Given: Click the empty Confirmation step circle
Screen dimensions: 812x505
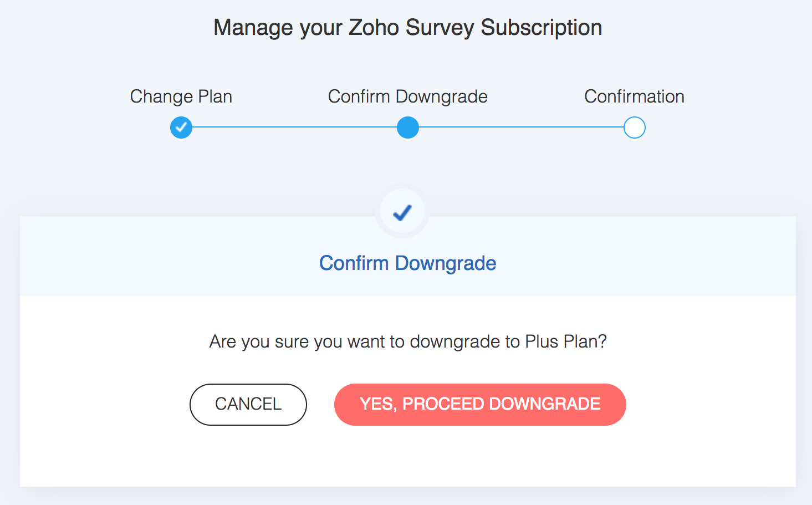Looking at the screenshot, I should (x=634, y=127).
